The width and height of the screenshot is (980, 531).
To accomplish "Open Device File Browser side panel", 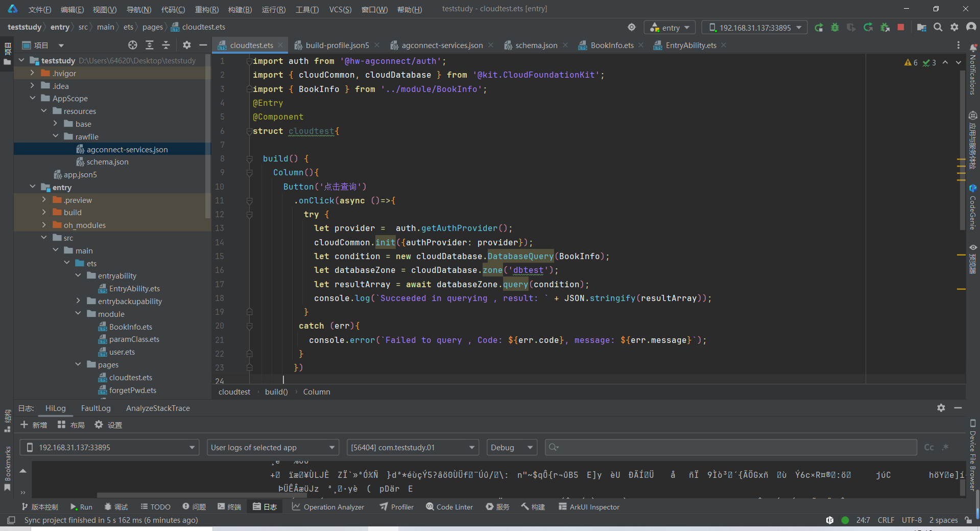I will click(x=972, y=455).
